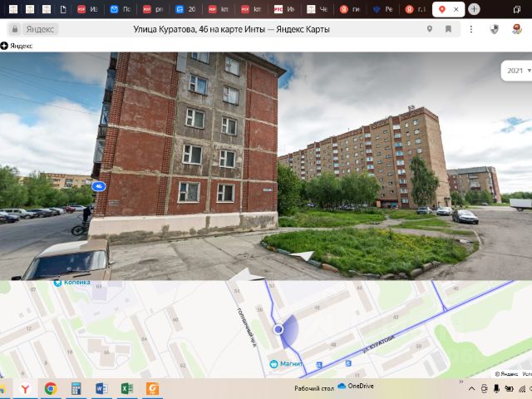Screen dimensions: 532x399
Task: Click the 'Рабочий стол' toolbar label
Action: click(314, 388)
